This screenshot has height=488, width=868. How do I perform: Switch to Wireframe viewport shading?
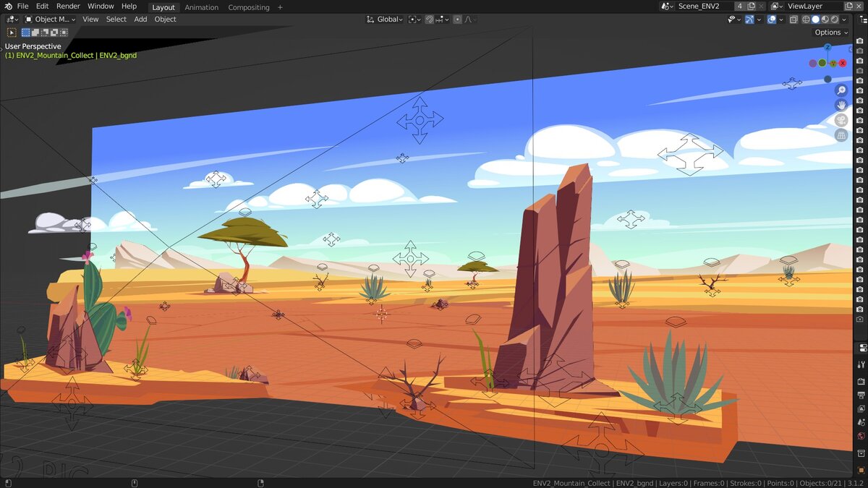pyautogui.click(x=806, y=20)
